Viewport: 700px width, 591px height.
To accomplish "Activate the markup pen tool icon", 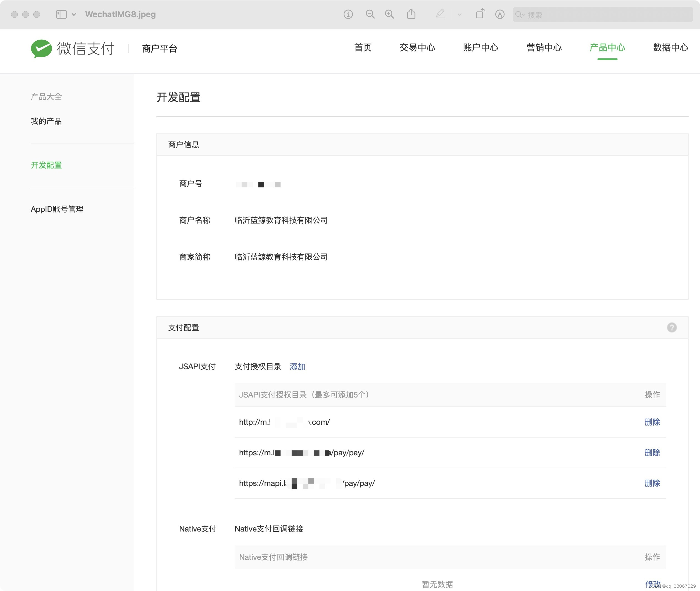I will pos(440,14).
